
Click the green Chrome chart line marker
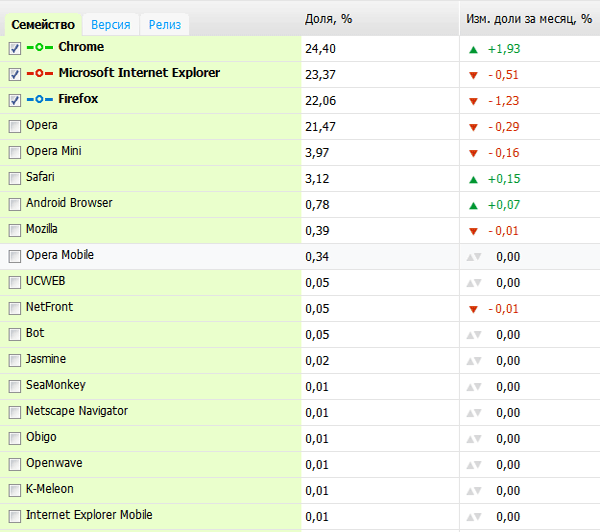39,47
